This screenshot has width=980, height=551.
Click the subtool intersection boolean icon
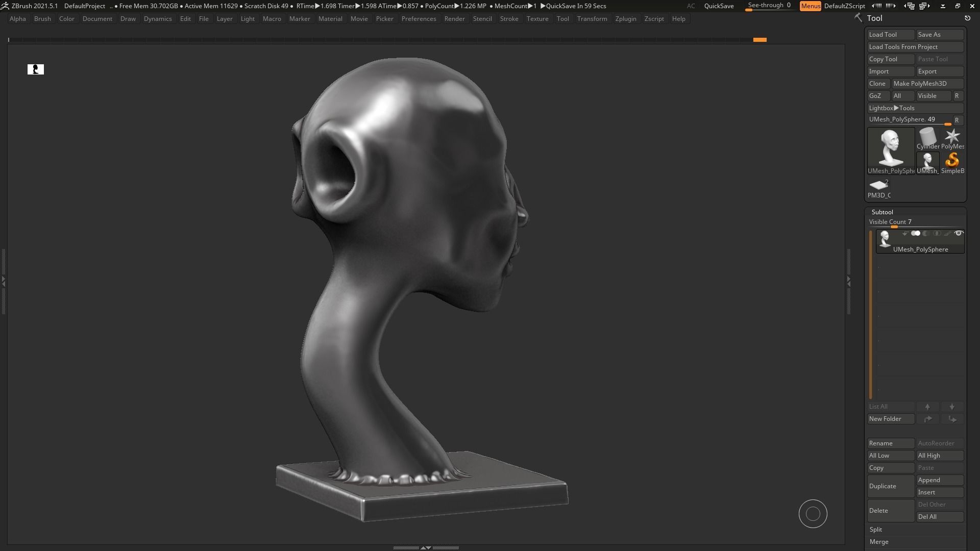coord(937,234)
